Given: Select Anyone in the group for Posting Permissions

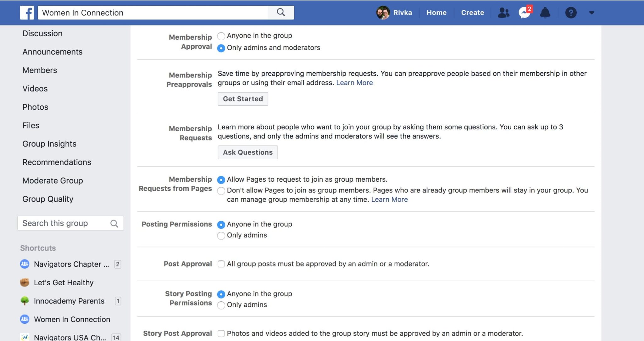Looking at the screenshot, I should 221,225.
